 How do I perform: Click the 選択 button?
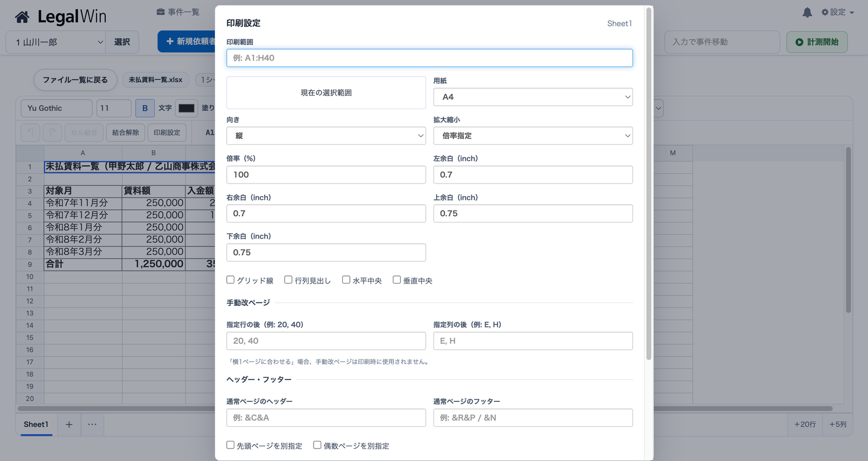pyautogui.click(x=122, y=42)
